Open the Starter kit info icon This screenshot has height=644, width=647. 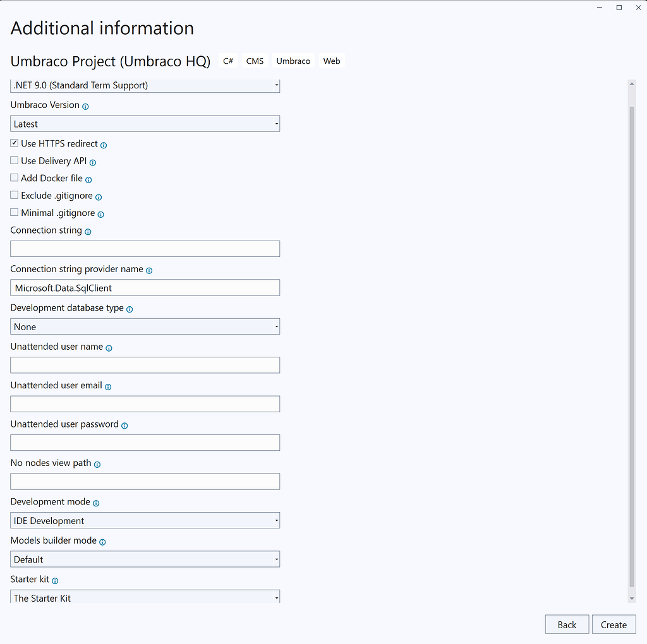[55, 580]
